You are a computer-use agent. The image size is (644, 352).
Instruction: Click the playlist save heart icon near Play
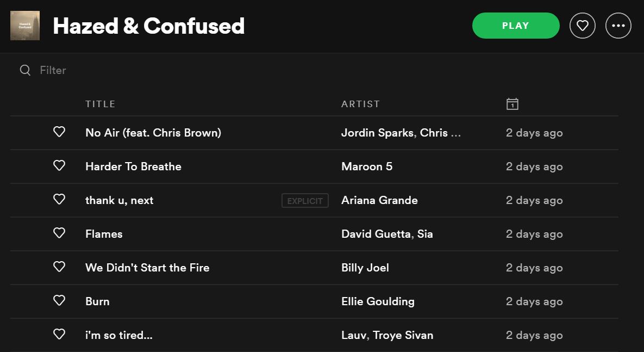click(x=583, y=26)
